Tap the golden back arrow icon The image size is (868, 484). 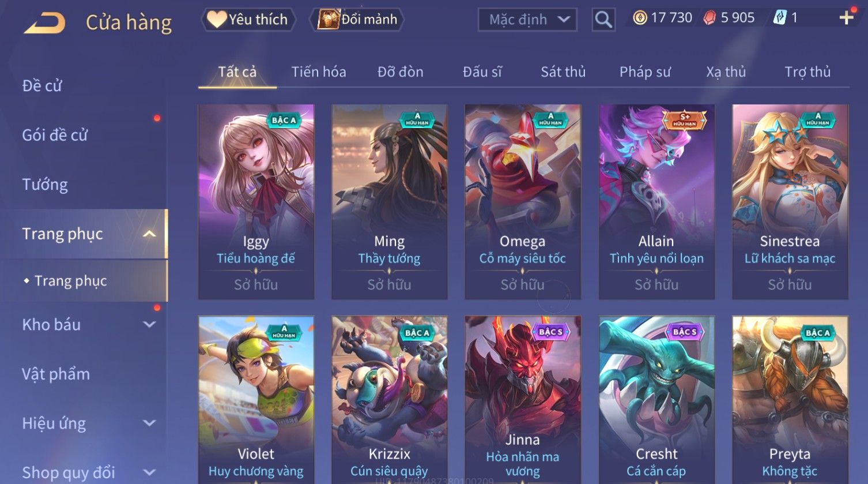[x=45, y=23]
